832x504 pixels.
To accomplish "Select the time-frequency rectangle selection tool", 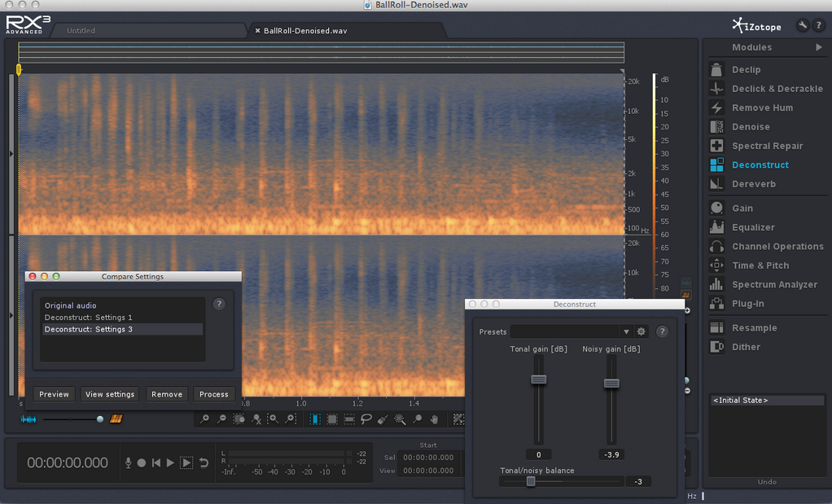I will pyautogui.click(x=332, y=419).
